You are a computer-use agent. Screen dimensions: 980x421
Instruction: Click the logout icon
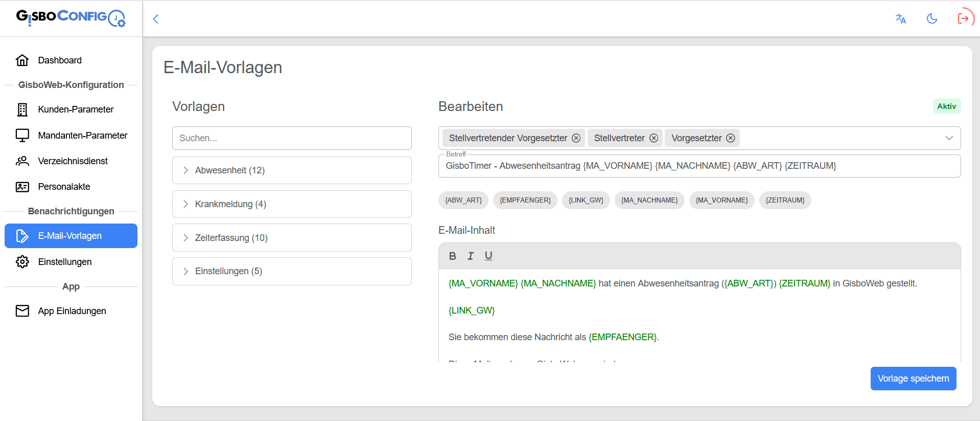[964, 19]
